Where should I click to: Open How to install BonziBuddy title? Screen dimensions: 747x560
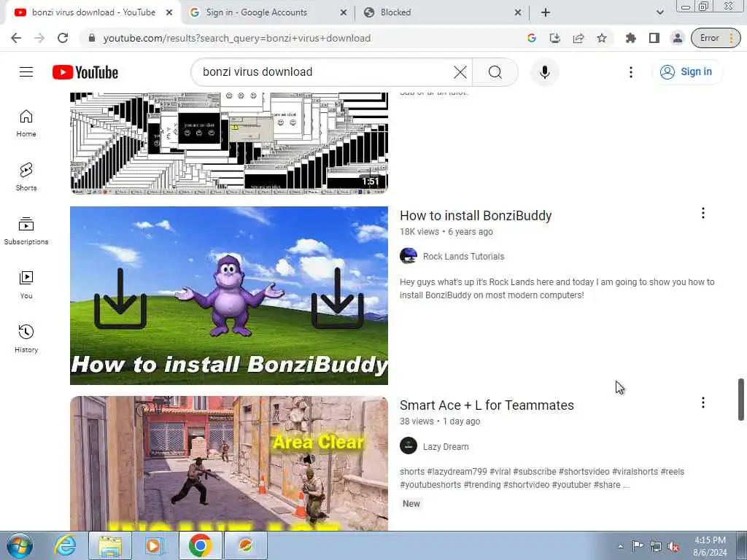pyautogui.click(x=476, y=216)
